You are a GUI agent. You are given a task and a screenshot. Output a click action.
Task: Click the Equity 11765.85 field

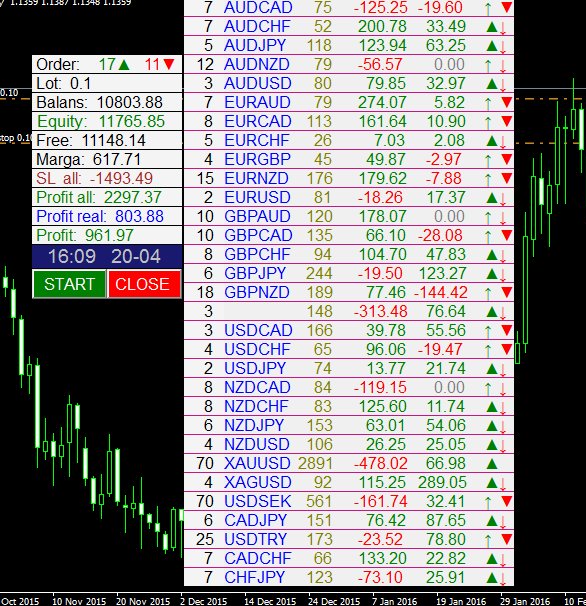point(107,121)
